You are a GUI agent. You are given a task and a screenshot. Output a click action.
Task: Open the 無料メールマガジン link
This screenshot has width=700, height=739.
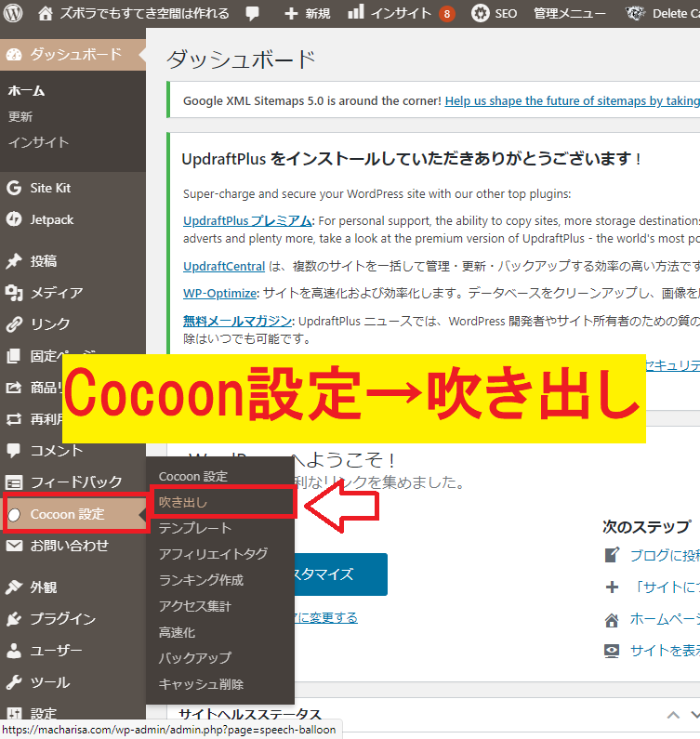click(x=238, y=321)
